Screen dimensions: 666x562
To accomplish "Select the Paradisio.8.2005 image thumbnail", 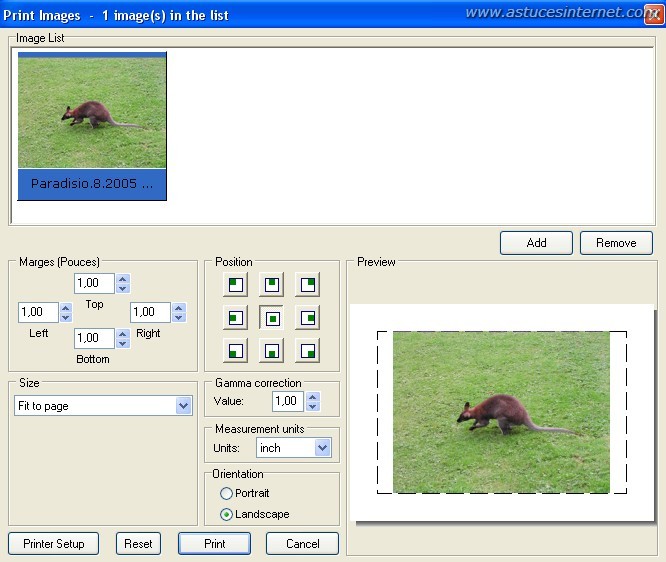I will (92, 112).
